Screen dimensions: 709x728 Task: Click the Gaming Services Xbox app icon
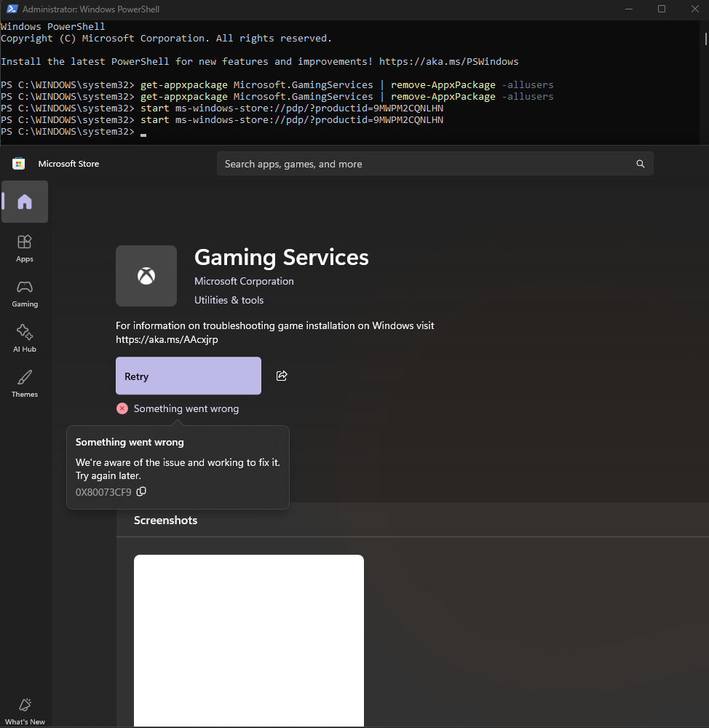coord(146,276)
